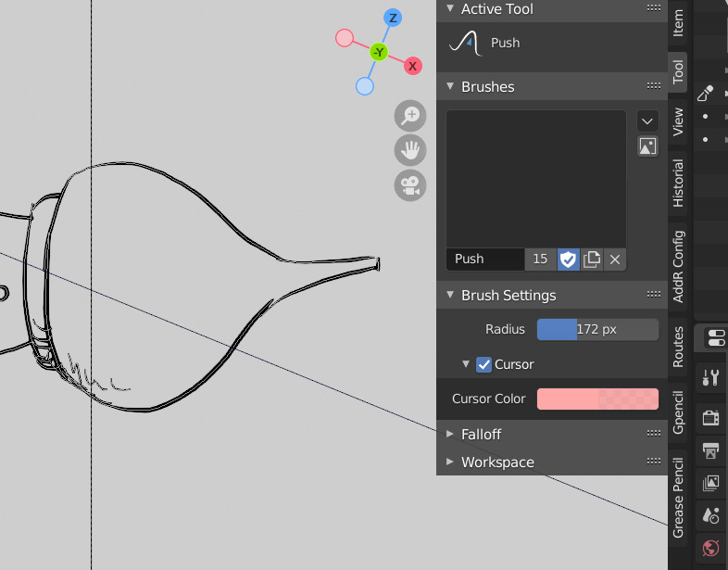Click the Active Tool panel drag grip

654,8
